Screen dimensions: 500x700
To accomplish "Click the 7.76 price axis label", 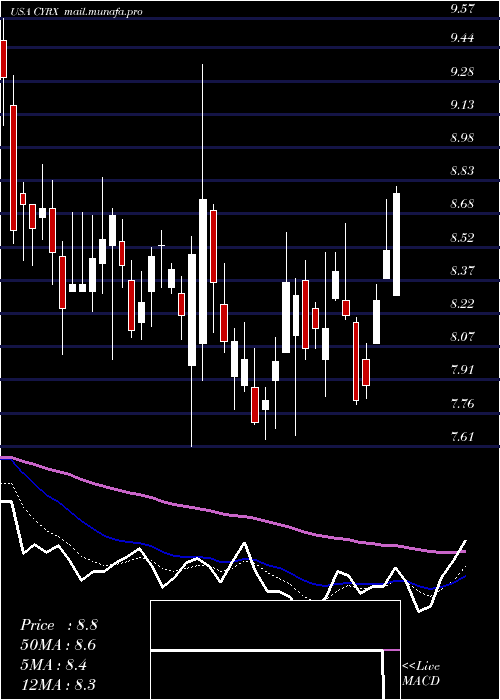I will (x=462, y=404).
